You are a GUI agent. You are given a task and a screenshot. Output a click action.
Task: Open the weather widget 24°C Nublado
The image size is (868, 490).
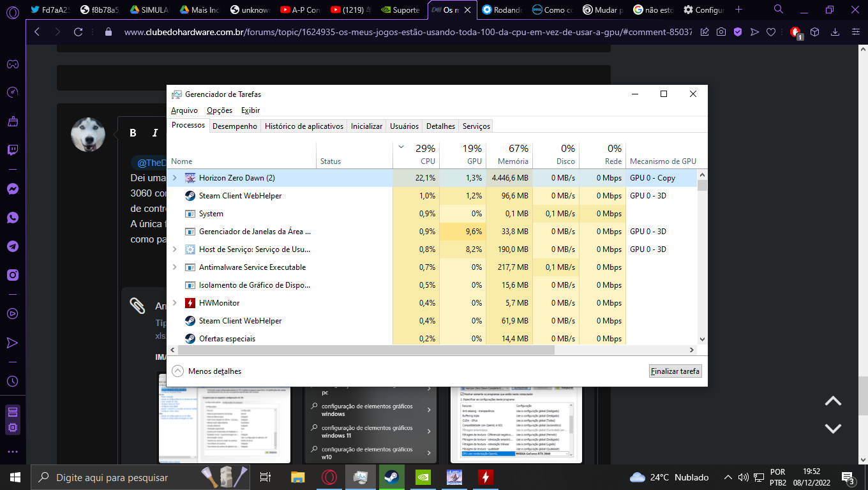click(x=669, y=477)
